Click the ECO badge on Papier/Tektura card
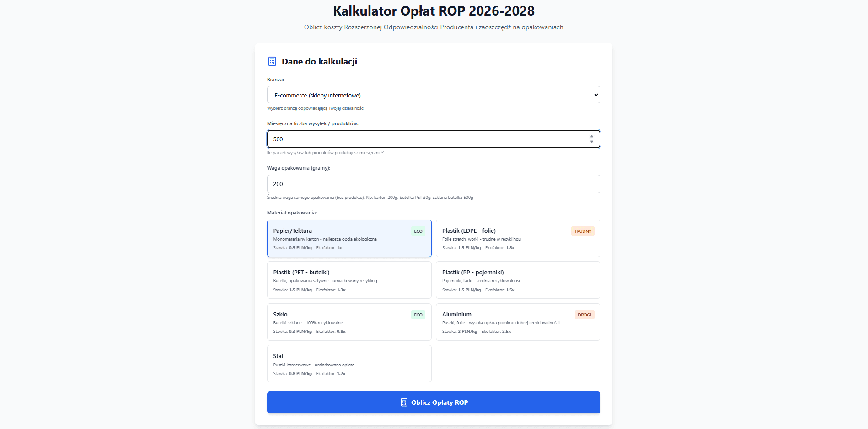 pos(418,231)
